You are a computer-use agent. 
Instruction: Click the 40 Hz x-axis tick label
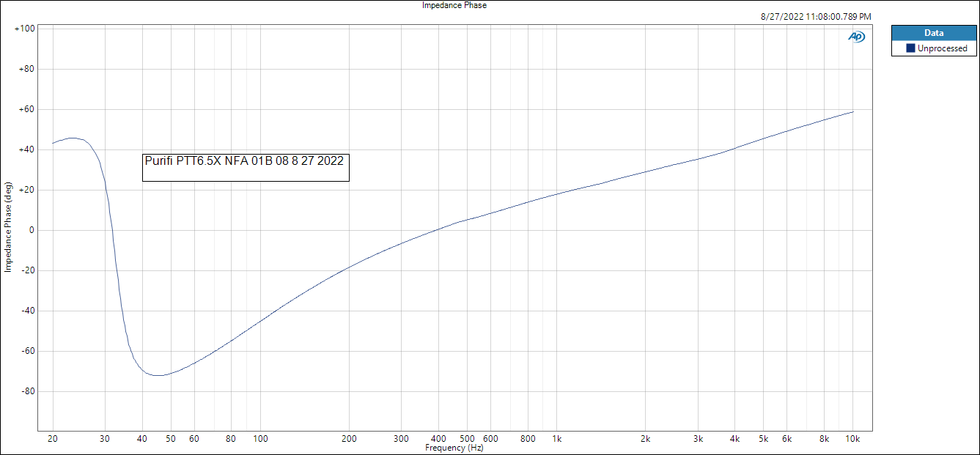click(142, 439)
